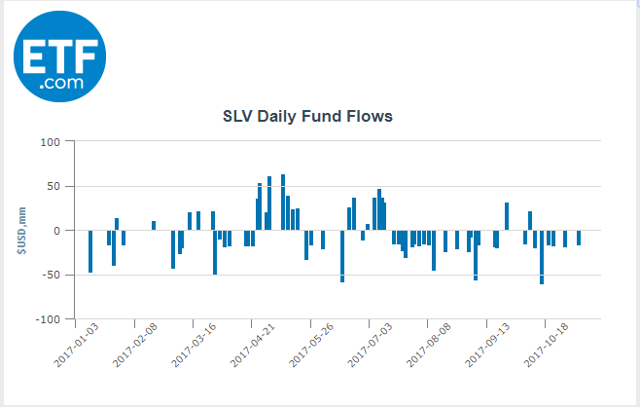Image resolution: width=640 pixels, height=407 pixels.
Task: Click the ETF.com logo
Action: pos(59,55)
